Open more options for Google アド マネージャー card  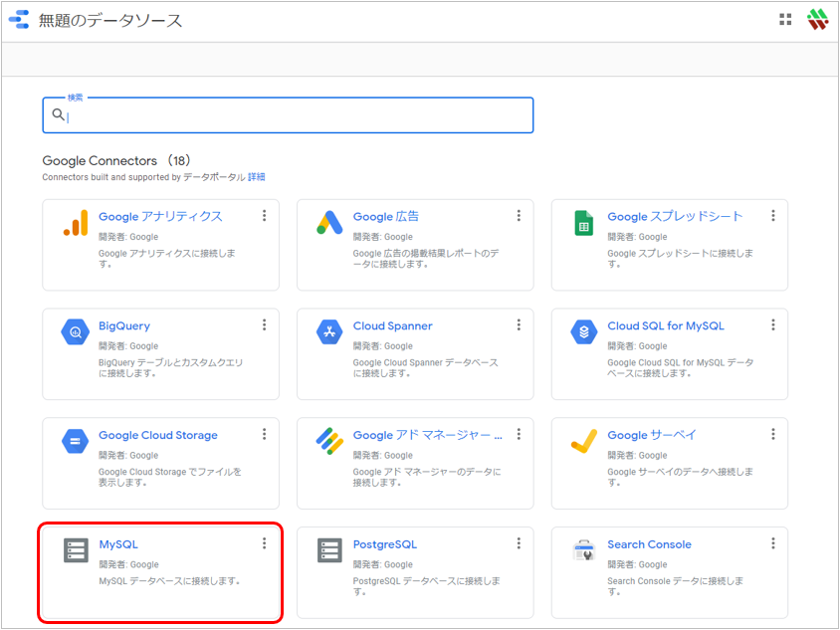tap(519, 434)
